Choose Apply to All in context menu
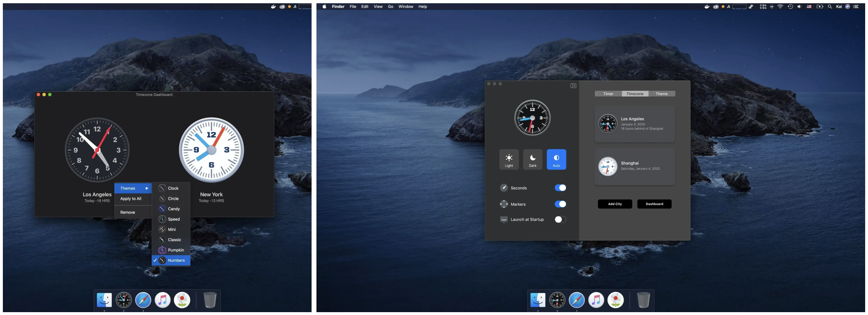The width and height of the screenshot is (868, 315). 133,199
